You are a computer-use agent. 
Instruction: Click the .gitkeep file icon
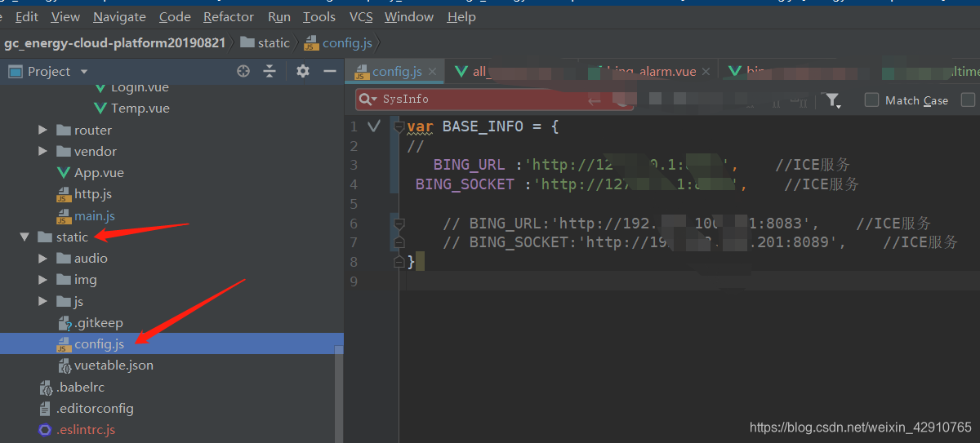tap(65, 323)
